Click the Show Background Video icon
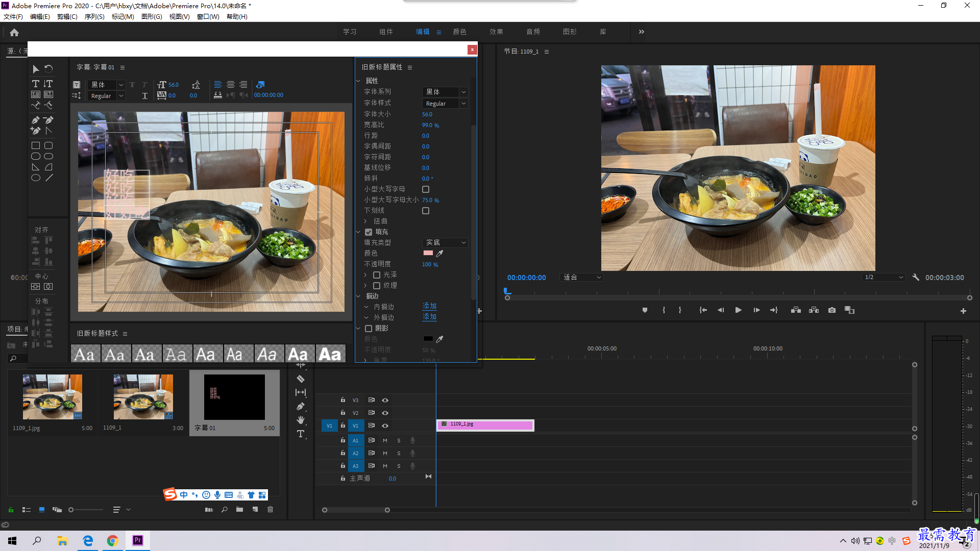Image resolution: width=980 pixels, height=551 pixels. (x=260, y=85)
